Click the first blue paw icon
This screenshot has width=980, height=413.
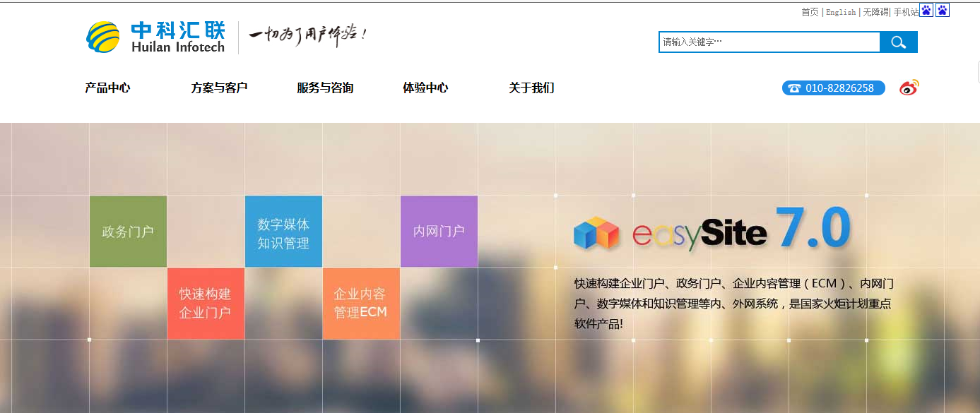[x=926, y=11]
